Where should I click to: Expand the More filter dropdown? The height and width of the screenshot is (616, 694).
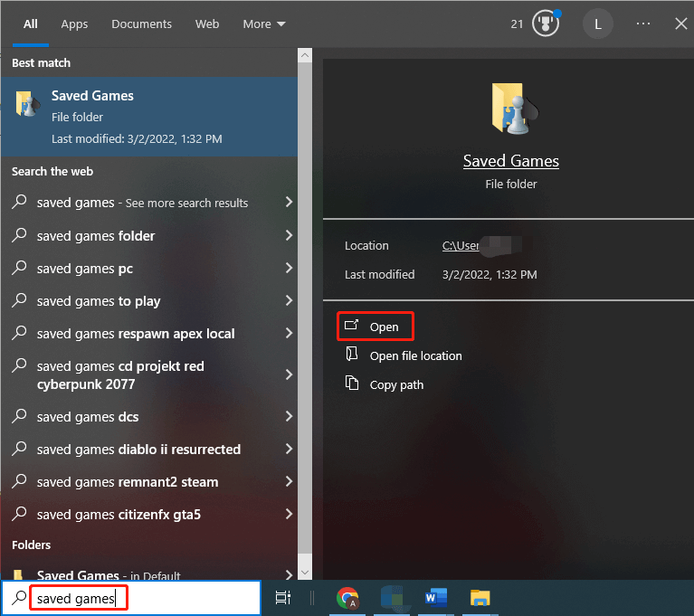[x=264, y=24]
